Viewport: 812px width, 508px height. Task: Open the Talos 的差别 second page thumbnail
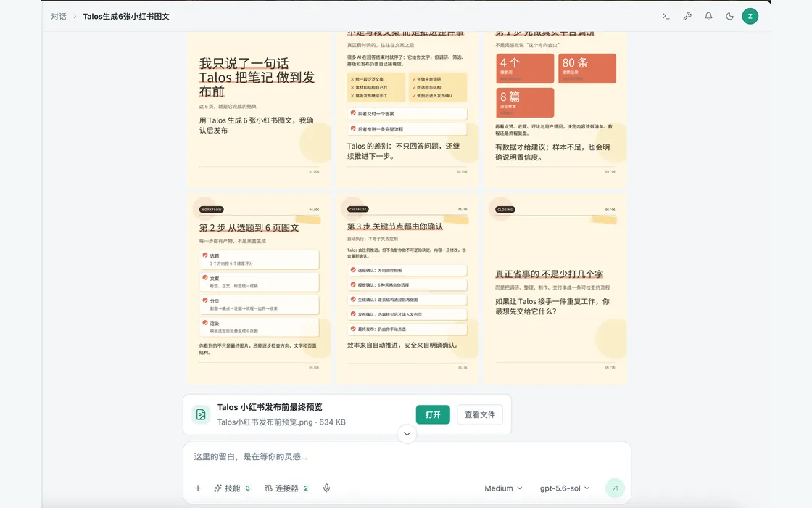click(x=407, y=110)
